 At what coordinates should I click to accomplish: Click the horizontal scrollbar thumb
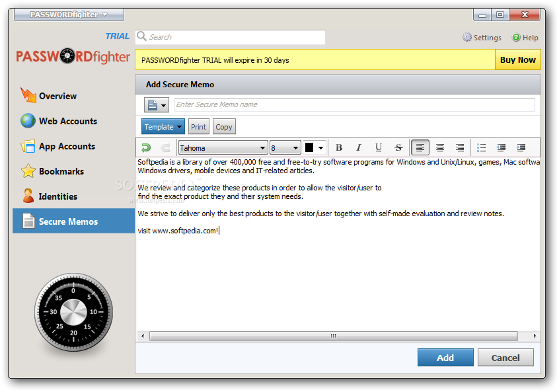click(333, 336)
